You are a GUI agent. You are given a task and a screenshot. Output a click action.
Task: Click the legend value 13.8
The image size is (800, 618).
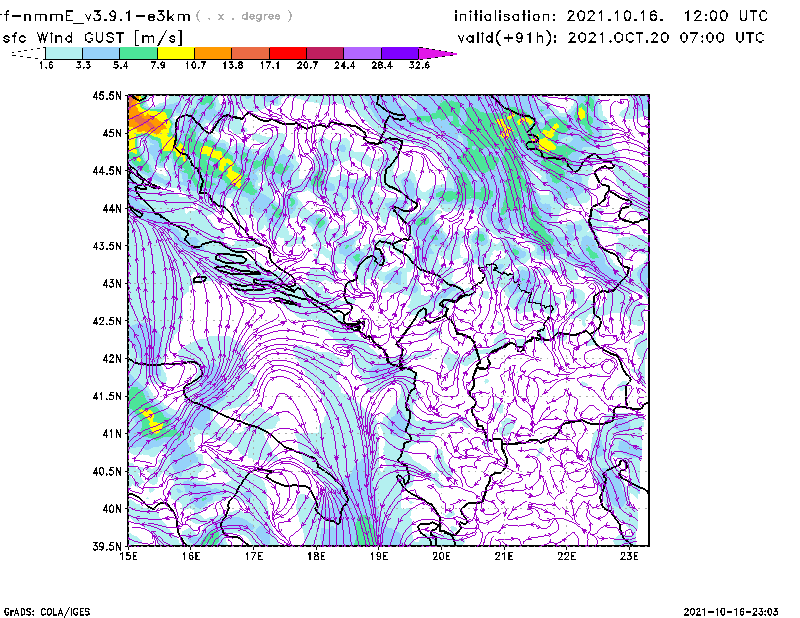pyautogui.click(x=233, y=65)
